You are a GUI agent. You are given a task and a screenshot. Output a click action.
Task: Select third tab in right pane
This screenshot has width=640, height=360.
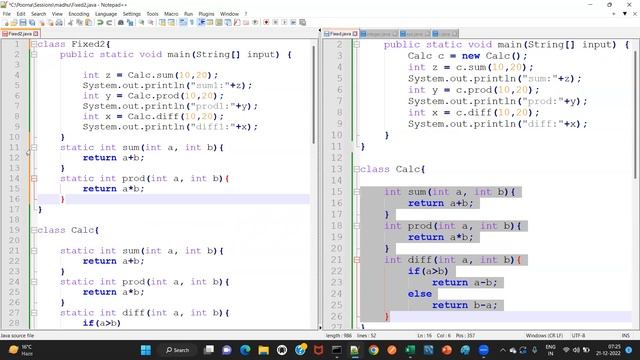pyautogui.click(x=414, y=34)
